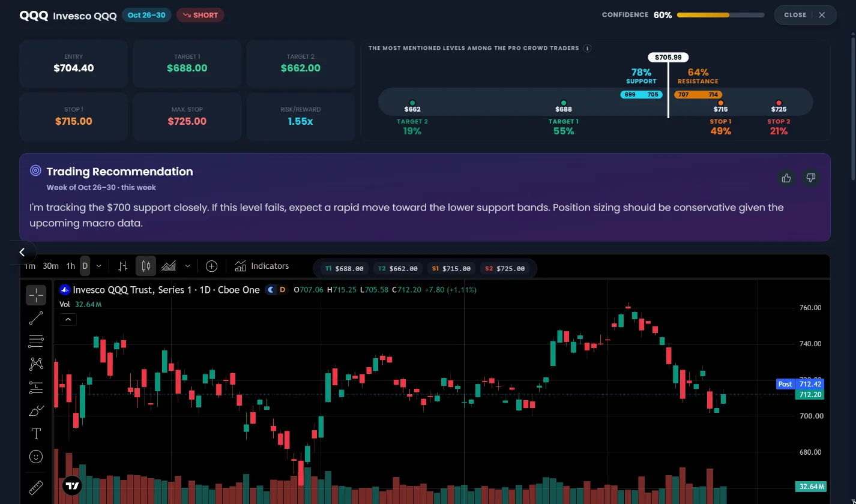Viewport: 856px width, 504px height.
Task: Click the $705.99 current price marker
Action: click(x=668, y=58)
